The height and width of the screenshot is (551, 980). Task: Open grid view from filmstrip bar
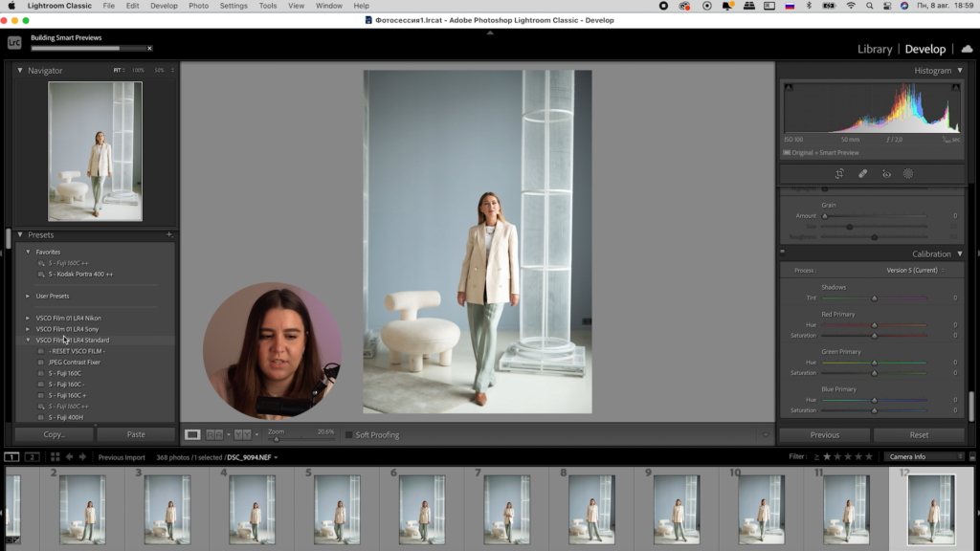click(56, 457)
